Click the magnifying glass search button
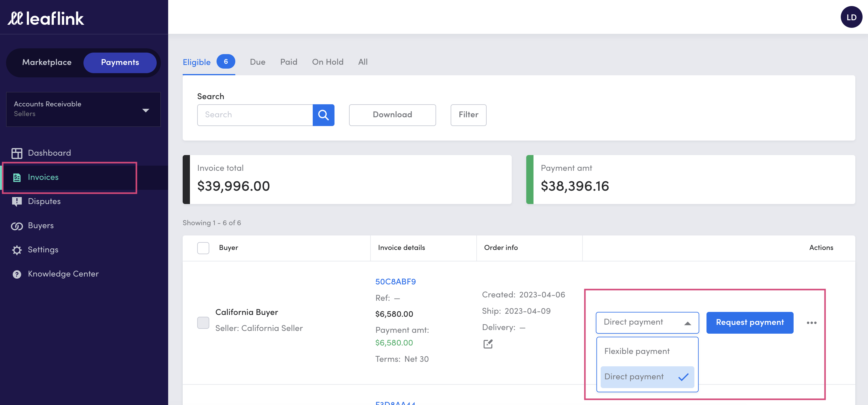Viewport: 868px width, 405px height. pyautogui.click(x=323, y=115)
